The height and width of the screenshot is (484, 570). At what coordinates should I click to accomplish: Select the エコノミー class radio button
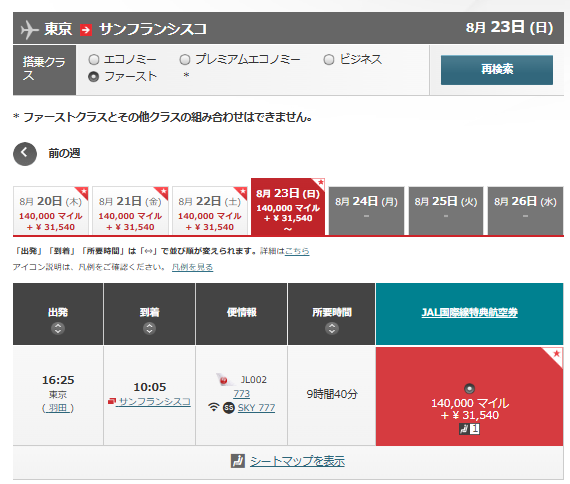94,59
